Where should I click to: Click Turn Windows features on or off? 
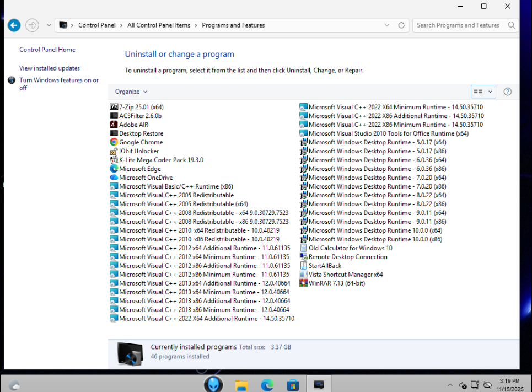coord(58,84)
